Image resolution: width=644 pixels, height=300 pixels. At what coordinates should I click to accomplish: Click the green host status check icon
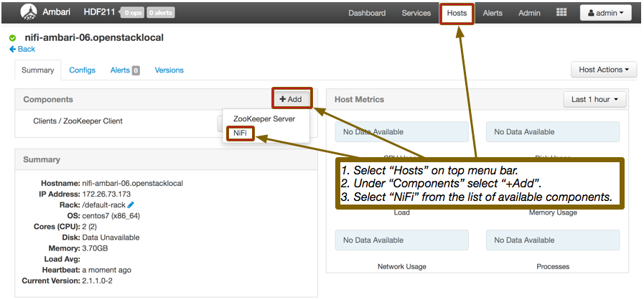coord(13,37)
